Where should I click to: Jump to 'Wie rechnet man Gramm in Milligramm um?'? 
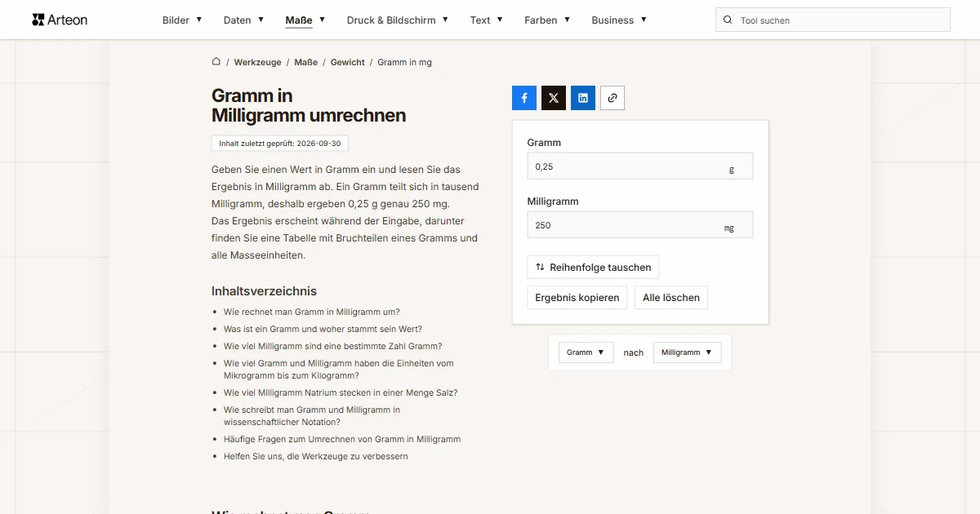tap(312, 312)
